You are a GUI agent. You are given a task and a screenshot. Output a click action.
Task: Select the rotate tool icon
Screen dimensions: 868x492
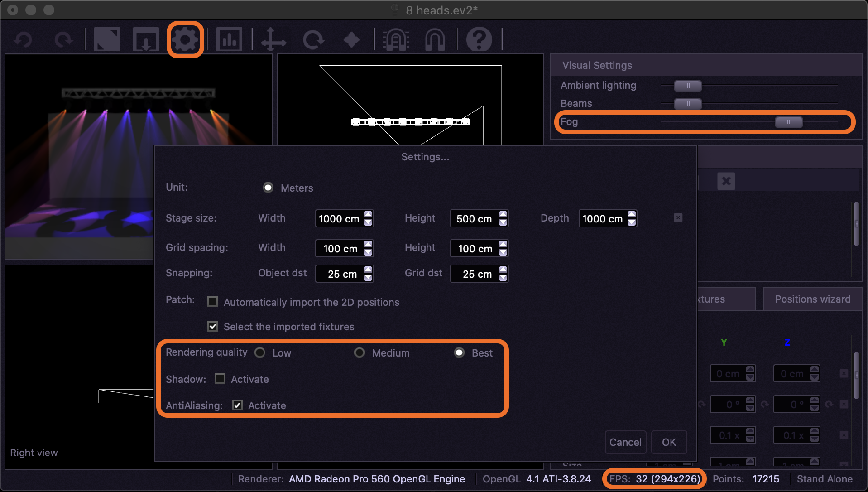313,40
